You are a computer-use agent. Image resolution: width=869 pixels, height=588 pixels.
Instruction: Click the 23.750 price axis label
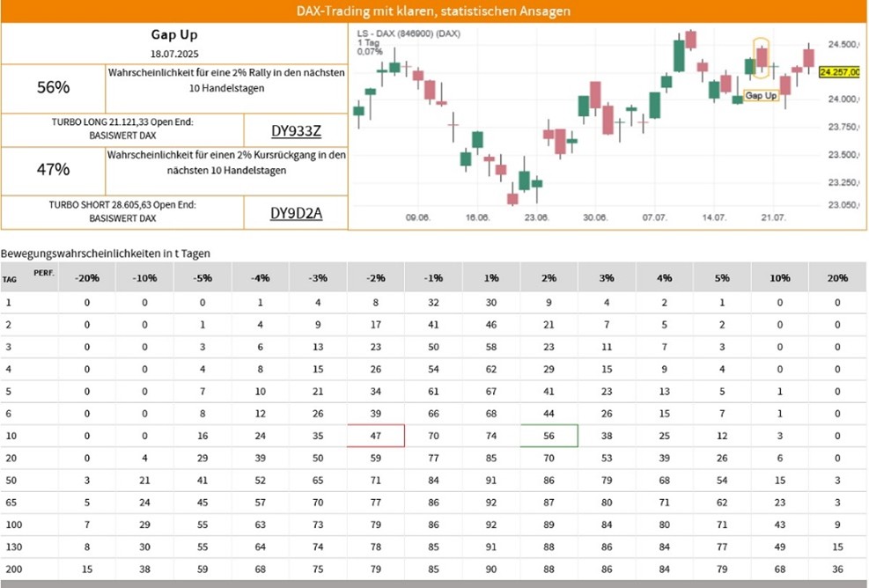(x=843, y=127)
